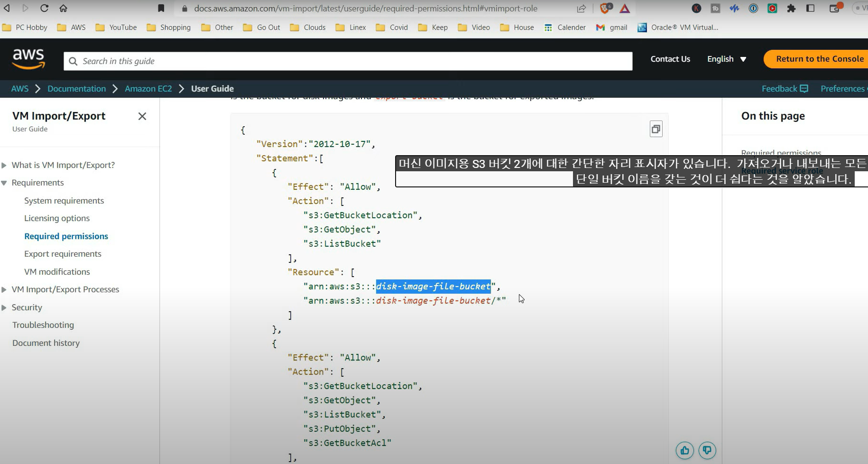Open Licensing options page
This screenshot has width=868, height=464.
[x=57, y=218]
